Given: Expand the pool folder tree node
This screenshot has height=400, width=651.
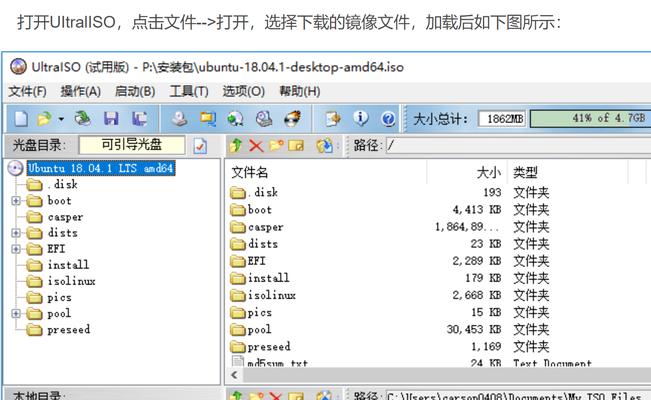Looking at the screenshot, I should pyautogui.click(x=16, y=314).
